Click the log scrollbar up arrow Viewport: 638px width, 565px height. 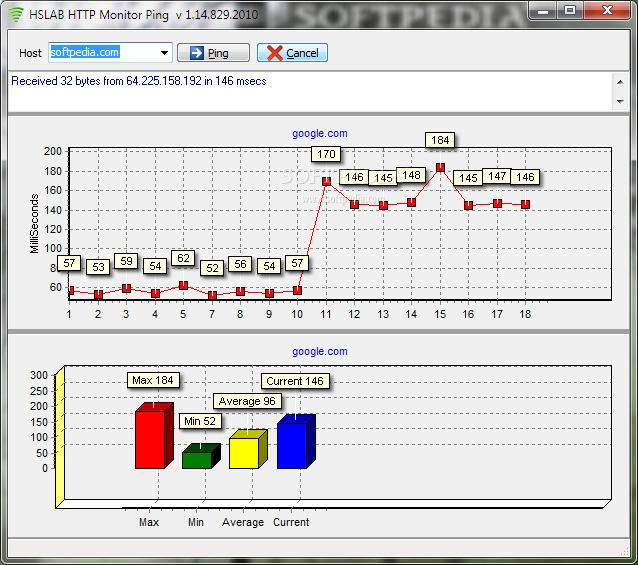click(x=620, y=82)
